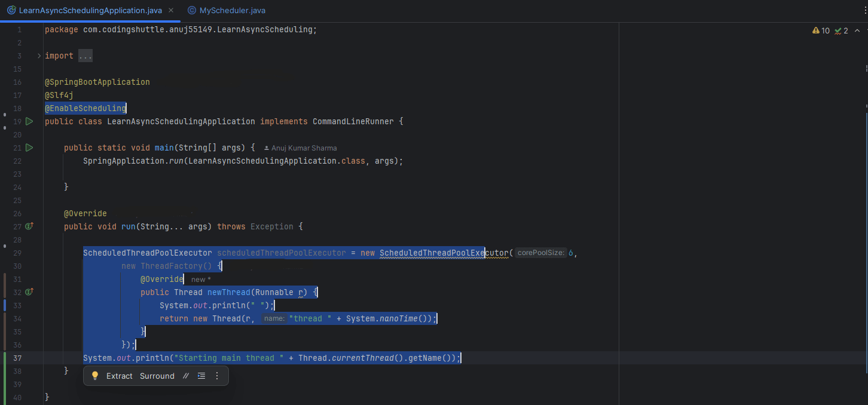Click the Extract button in floating toolbar

click(120, 376)
